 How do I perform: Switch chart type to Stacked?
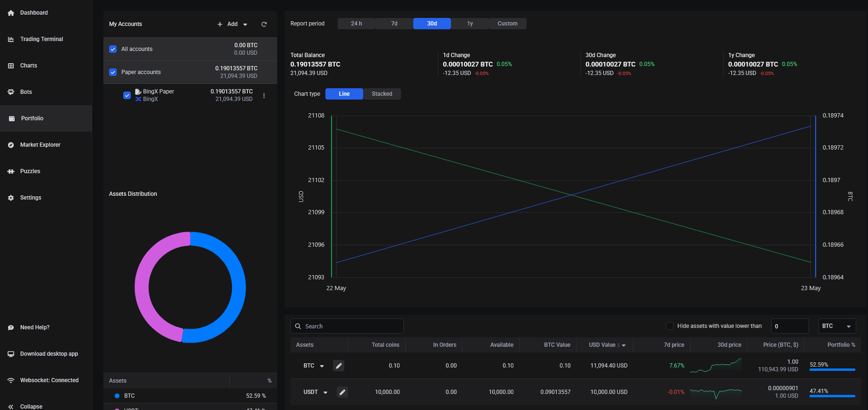pos(382,94)
